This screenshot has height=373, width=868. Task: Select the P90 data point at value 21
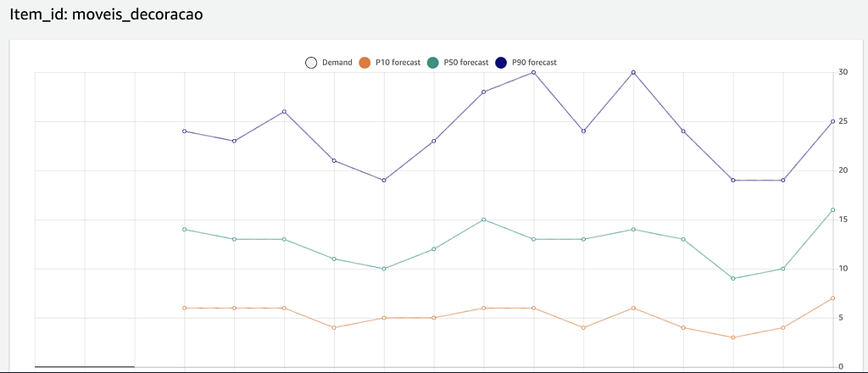(x=334, y=160)
